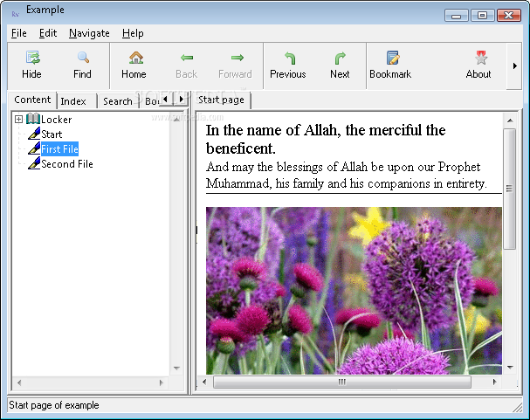Screen dimensions: 530x420
Task: Click the content vertical scrollbar thumb
Action: click(x=509, y=189)
